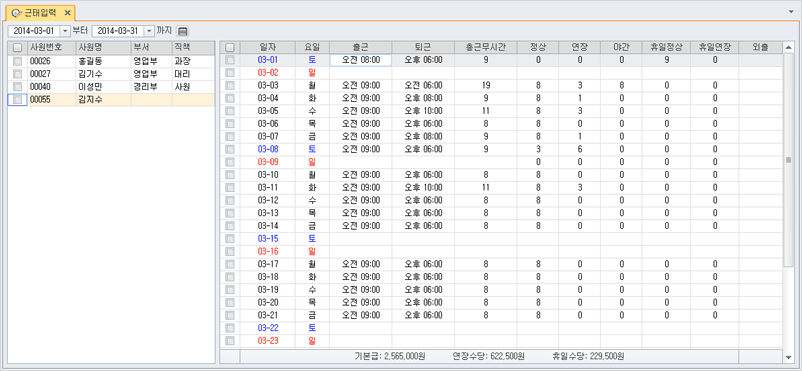Click the 외출 column header

coord(760,47)
